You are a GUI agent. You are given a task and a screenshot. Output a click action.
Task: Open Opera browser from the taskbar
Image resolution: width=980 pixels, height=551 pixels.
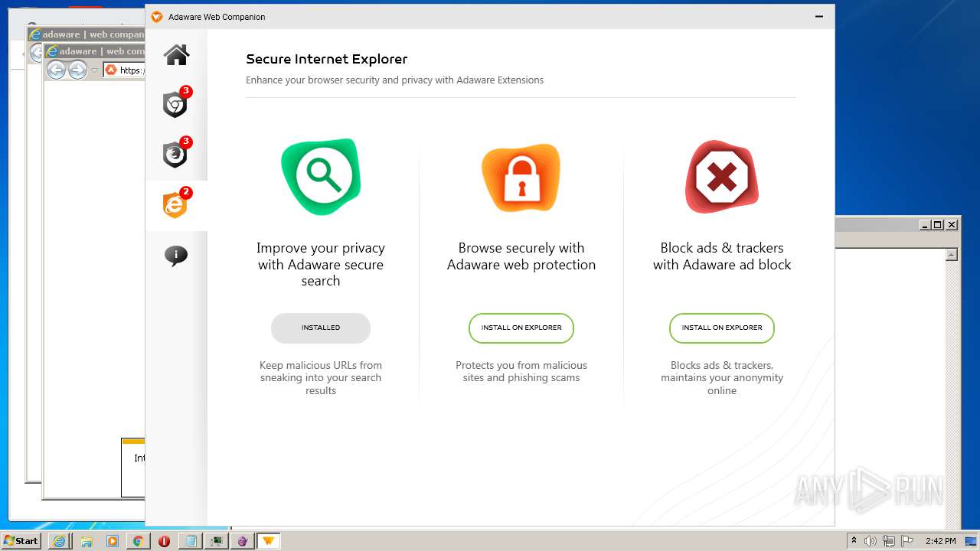pos(164,541)
